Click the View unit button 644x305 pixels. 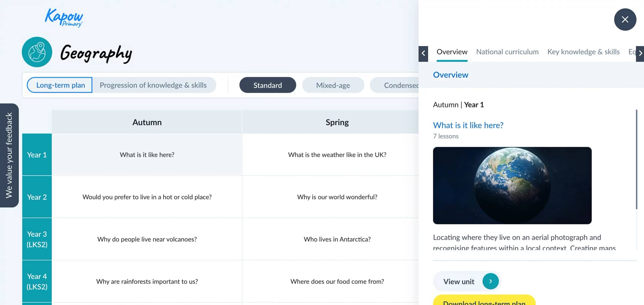click(x=467, y=281)
